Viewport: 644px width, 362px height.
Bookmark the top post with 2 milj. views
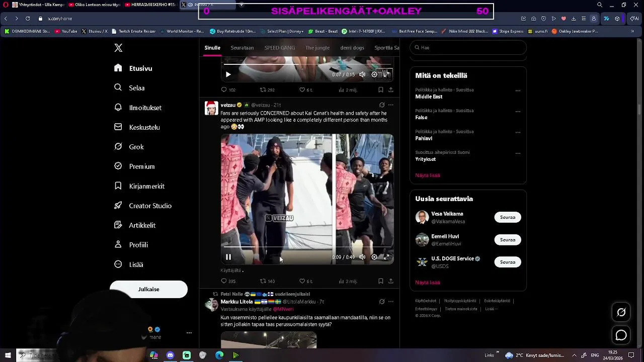(381, 90)
